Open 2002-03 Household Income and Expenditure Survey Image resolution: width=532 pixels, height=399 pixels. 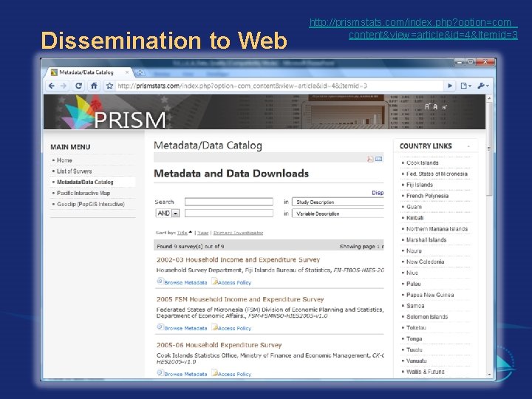238,260
